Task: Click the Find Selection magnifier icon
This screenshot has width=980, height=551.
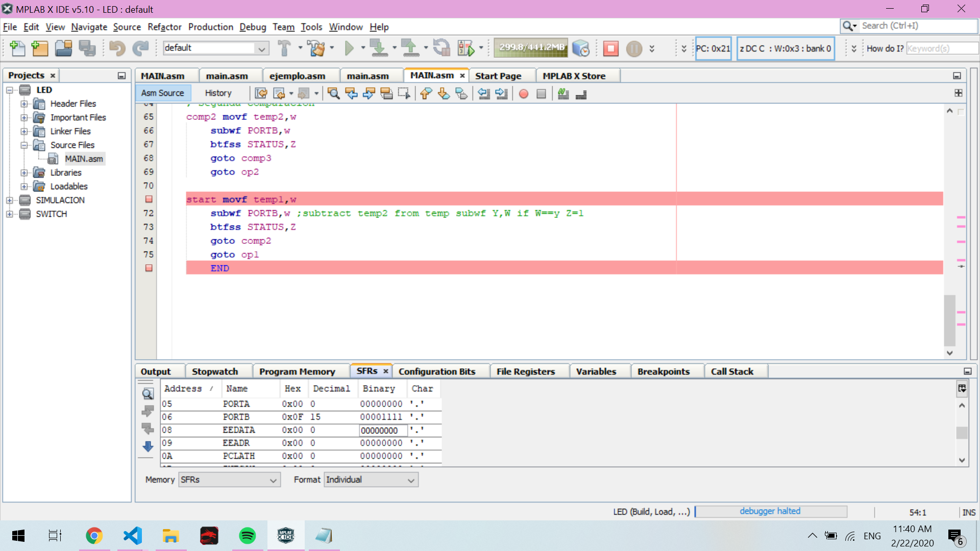Action: tap(333, 93)
